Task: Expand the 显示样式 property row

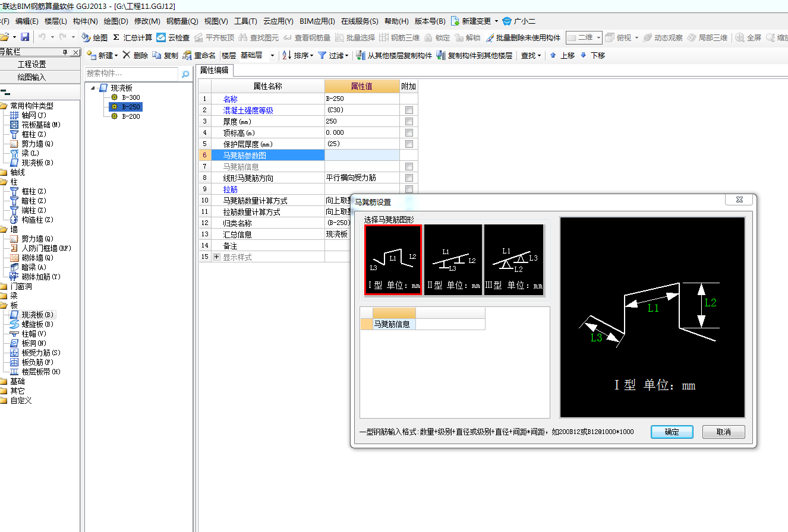Action: 216,257
